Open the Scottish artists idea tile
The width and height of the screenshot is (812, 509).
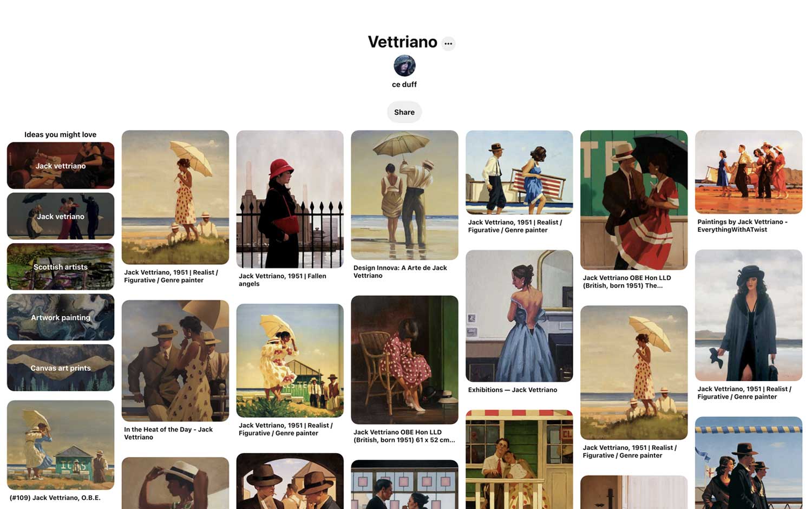(61, 266)
